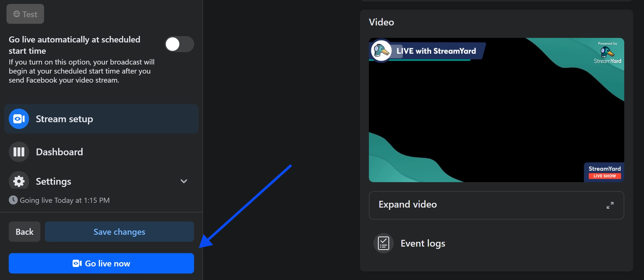Click the Test button

click(25, 14)
